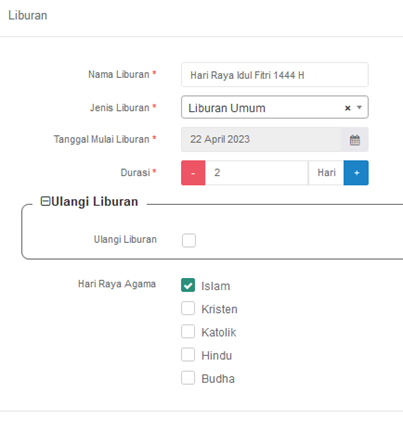Clear the Liburan Umum selection
403x443 pixels.
[x=348, y=108]
